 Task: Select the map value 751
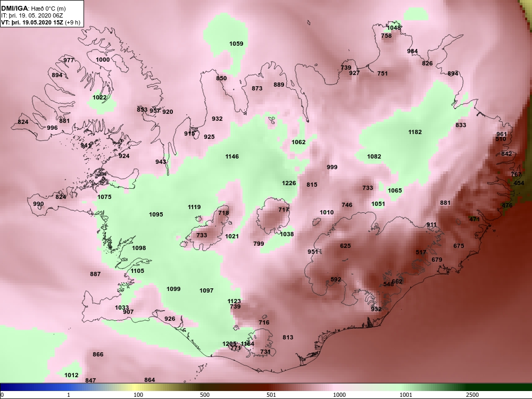click(x=383, y=73)
